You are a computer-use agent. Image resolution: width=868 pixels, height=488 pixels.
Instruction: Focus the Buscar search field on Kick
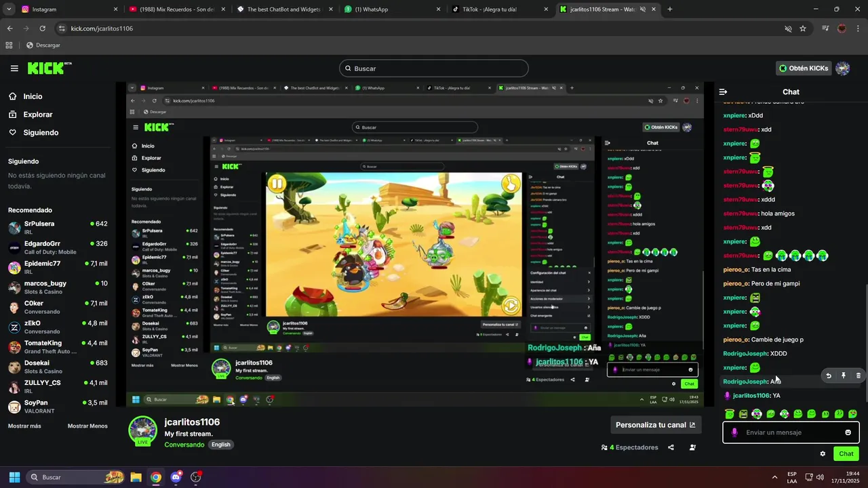tap(433, 68)
